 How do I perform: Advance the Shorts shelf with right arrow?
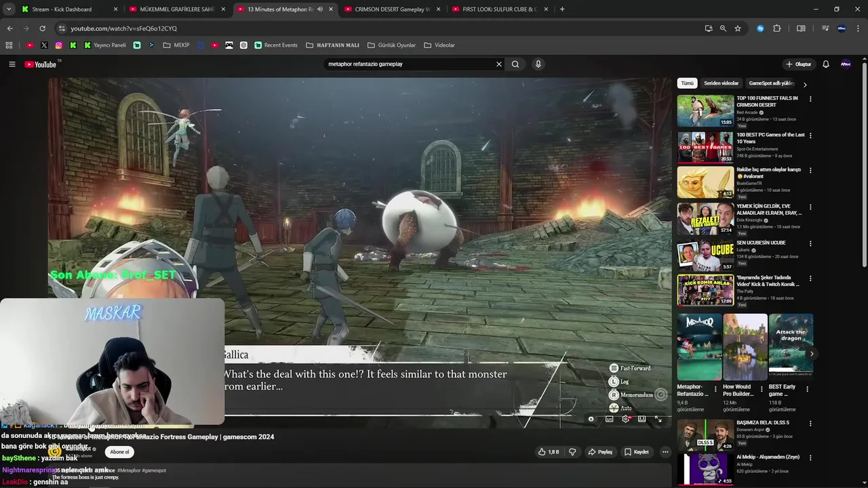[x=812, y=354]
